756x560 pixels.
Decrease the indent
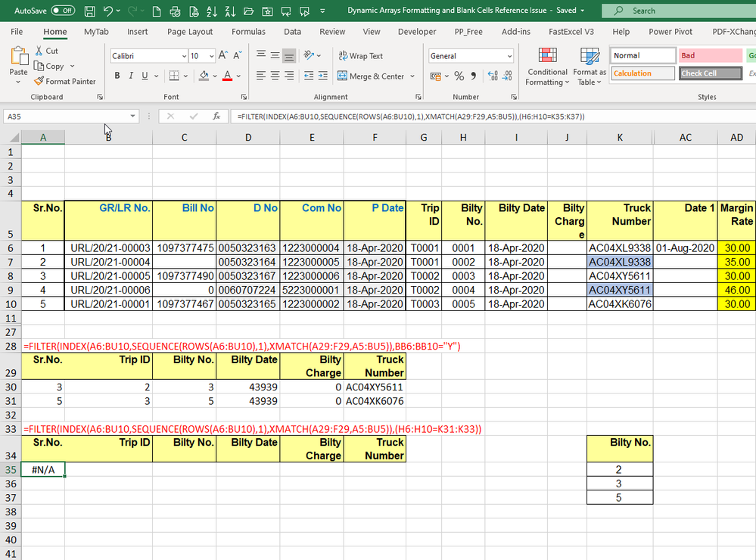click(x=309, y=76)
